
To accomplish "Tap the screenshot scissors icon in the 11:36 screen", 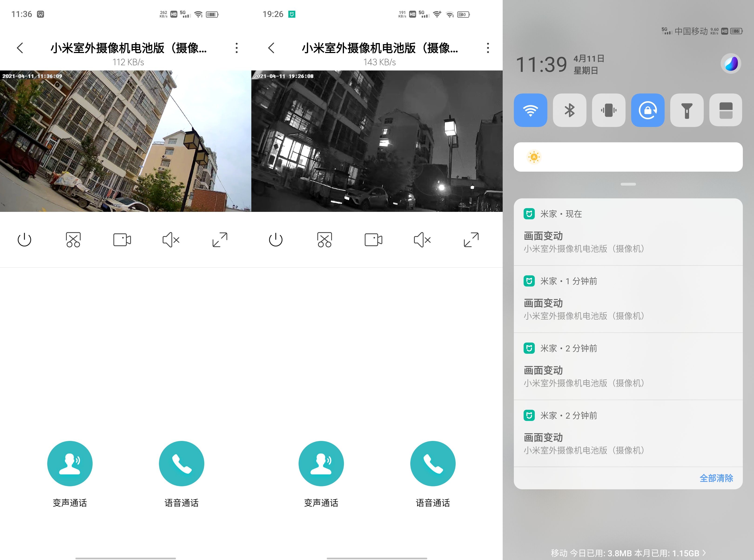I will [73, 240].
